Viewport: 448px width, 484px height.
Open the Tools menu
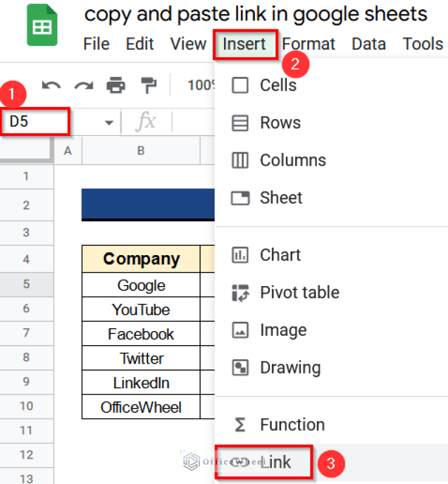422,44
